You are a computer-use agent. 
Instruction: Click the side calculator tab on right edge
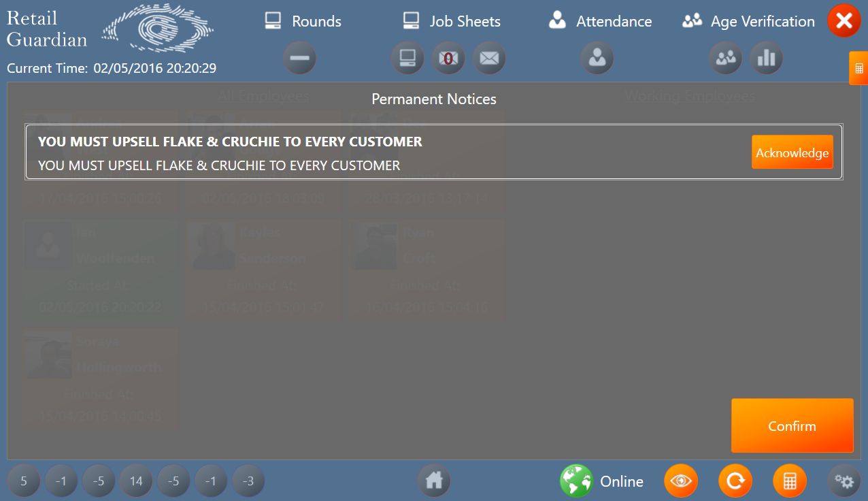(x=858, y=68)
